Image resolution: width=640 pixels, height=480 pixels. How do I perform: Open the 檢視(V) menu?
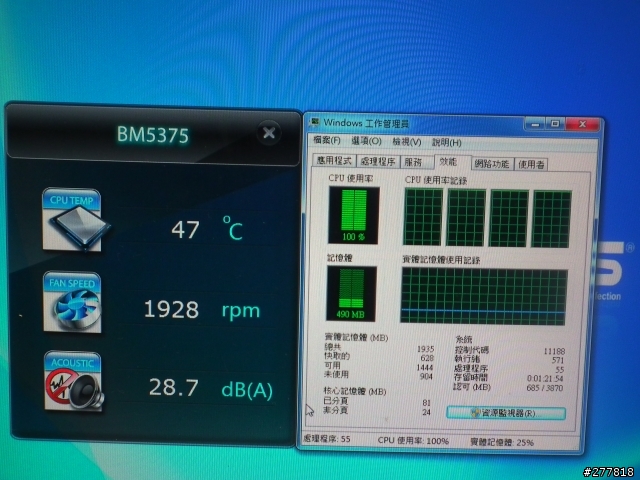tap(407, 142)
